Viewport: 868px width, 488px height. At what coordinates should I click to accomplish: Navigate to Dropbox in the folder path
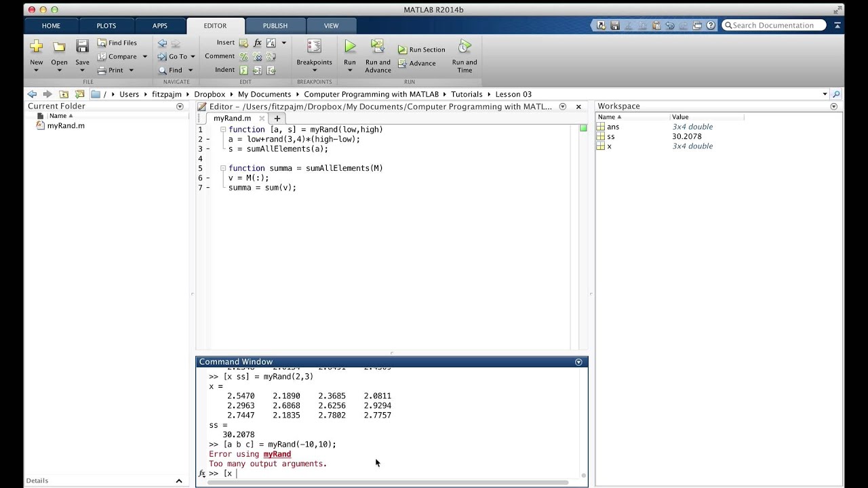(x=210, y=94)
